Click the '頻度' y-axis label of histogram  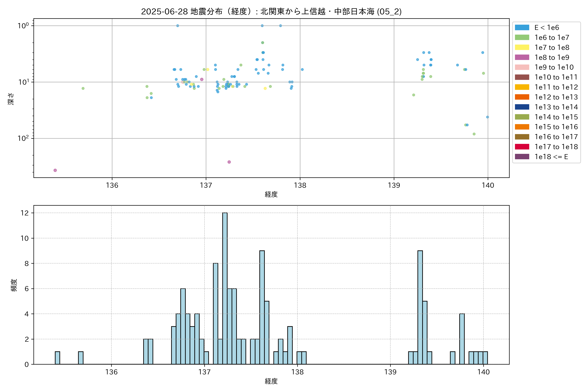point(14,285)
